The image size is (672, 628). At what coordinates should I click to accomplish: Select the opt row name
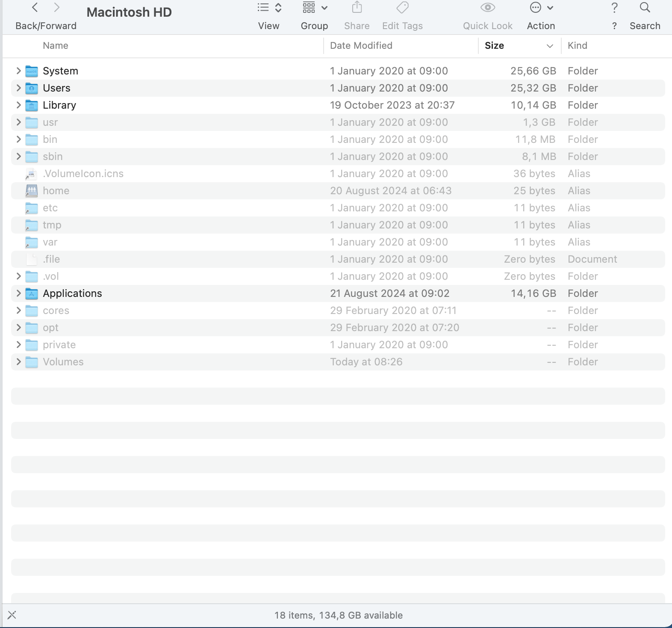click(x=50, y=328)
